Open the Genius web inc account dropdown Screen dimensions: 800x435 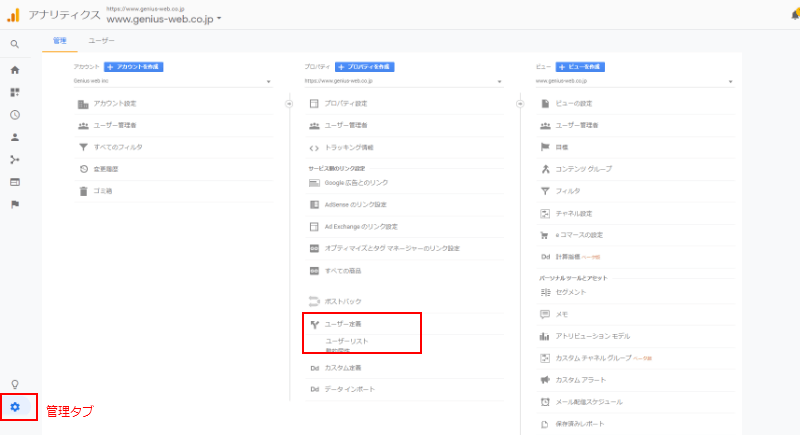(x=172, y=81)
